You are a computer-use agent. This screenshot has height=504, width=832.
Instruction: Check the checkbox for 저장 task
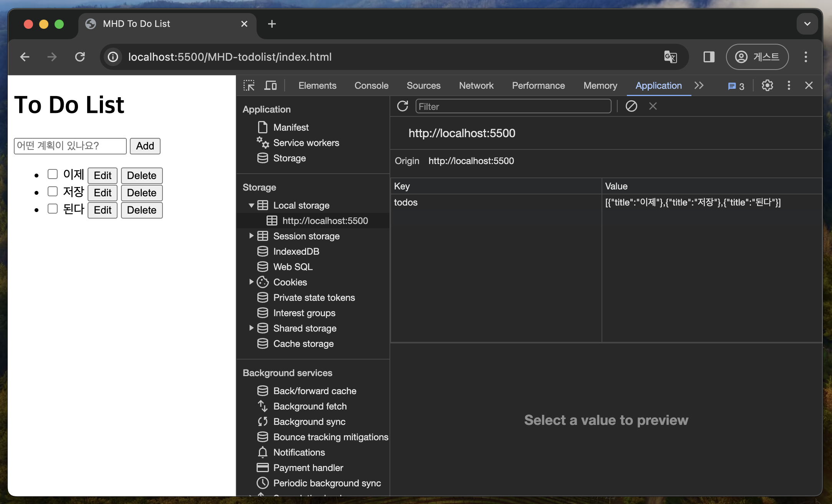(x=53, y=192)
